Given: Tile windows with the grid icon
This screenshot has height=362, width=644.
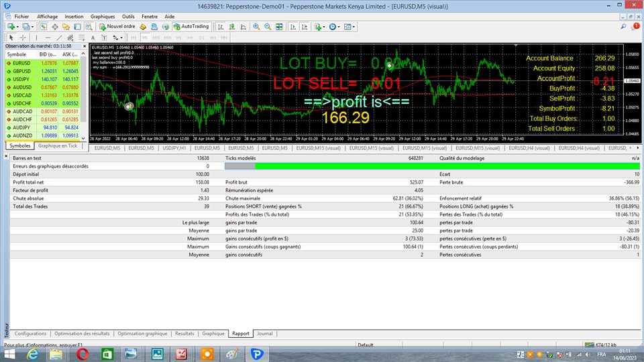Looking at the screenshot, I should click(x=279, y=27).
